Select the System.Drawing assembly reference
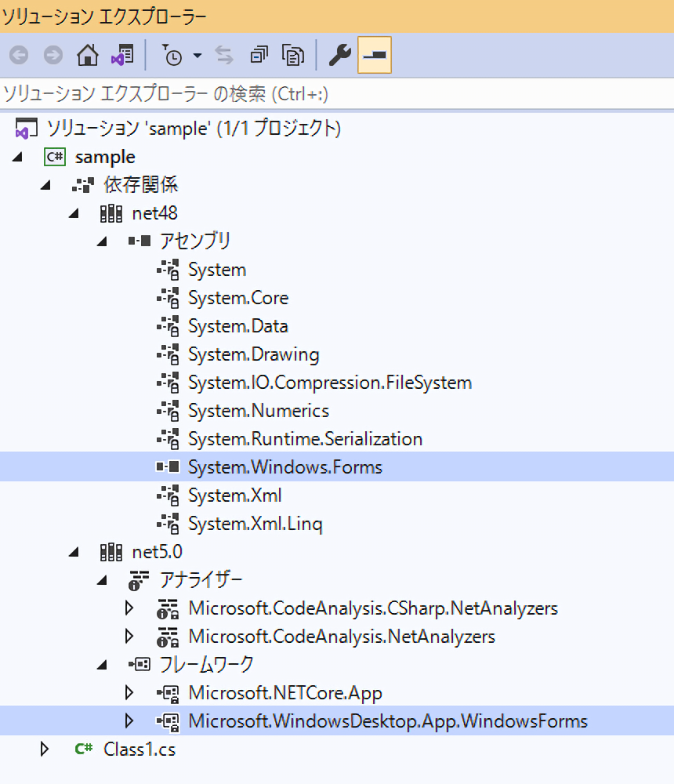The width and height of the screenshot is (674, 784). click(x=253, y=354)
